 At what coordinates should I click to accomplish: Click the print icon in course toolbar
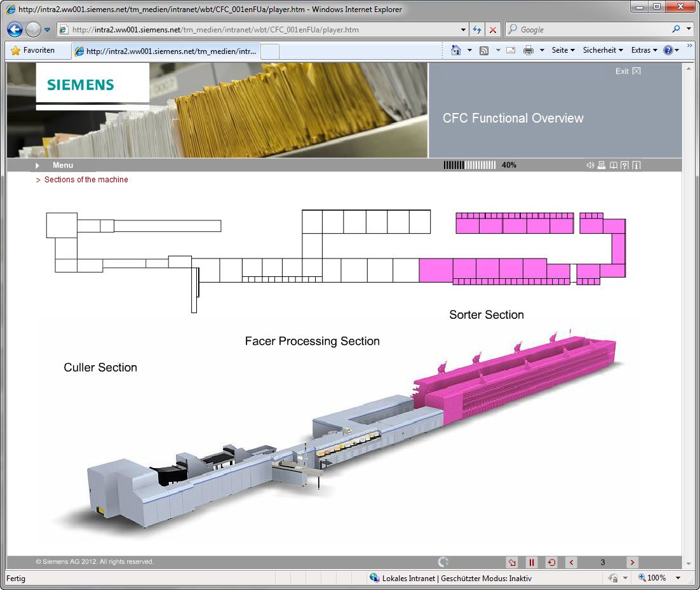tap(602, 165)
